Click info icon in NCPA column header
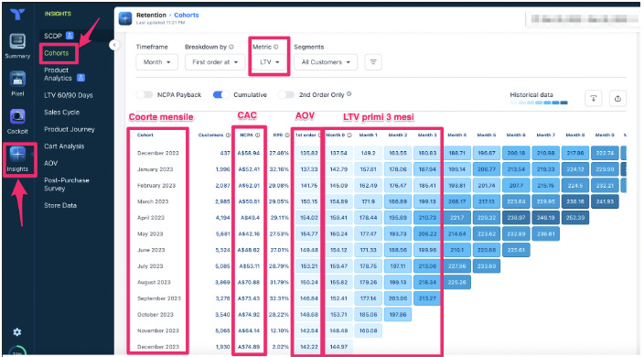This screenshot has width=644, height=357. [x=258, y=135]
